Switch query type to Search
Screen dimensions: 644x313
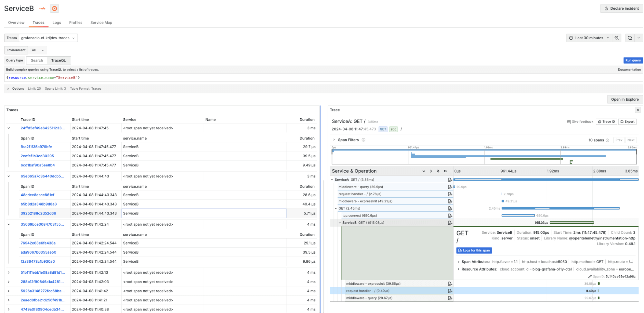(x=37, y=61)
